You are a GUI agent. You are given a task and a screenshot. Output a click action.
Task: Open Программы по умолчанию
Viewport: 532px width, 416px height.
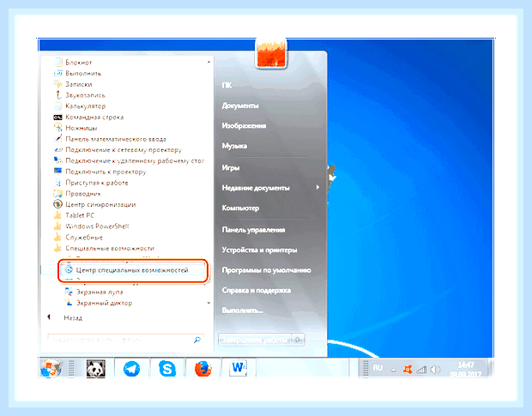(x=266, y=270)
